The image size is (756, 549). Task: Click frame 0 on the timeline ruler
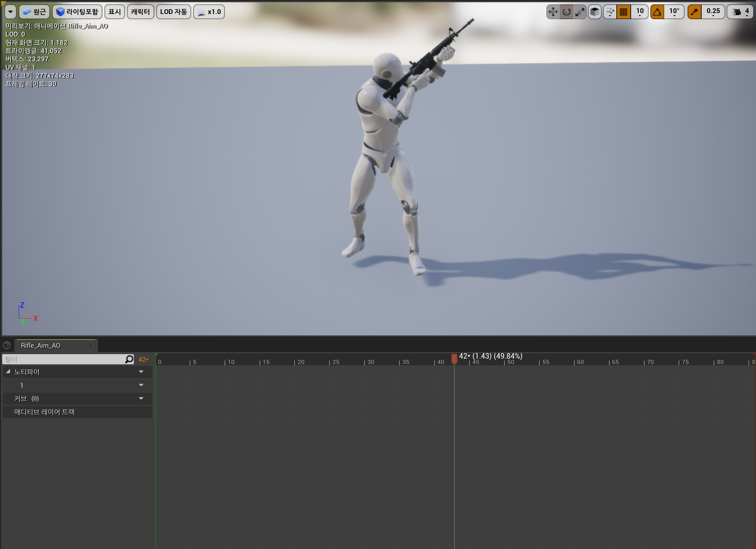click(160, 362)
